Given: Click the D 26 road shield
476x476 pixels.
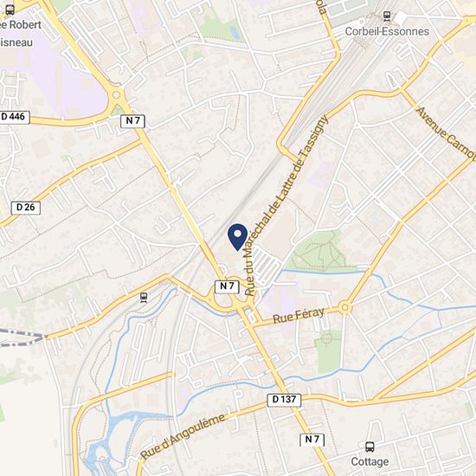Looking at the screenshot, I should pyautogui.click(x=26, y=208).
